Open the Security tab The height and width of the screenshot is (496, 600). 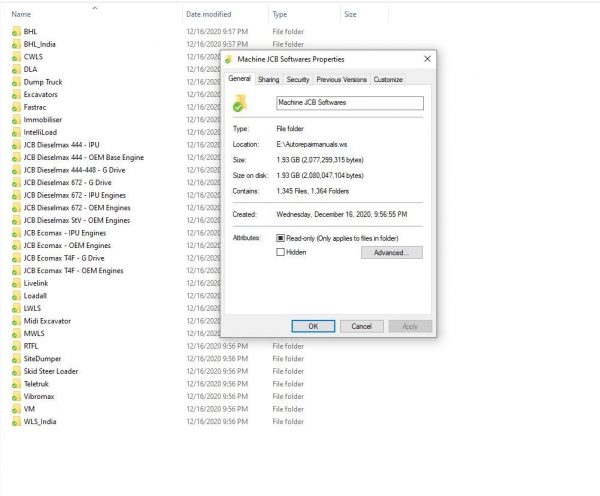pyautogui.click(x=298, y=80)
